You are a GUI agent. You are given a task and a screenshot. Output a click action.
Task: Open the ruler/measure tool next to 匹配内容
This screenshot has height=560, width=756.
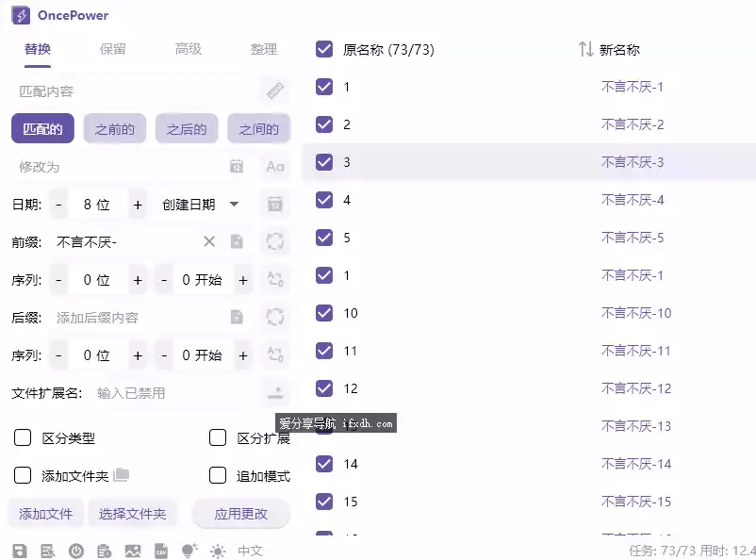pos(275,91)
